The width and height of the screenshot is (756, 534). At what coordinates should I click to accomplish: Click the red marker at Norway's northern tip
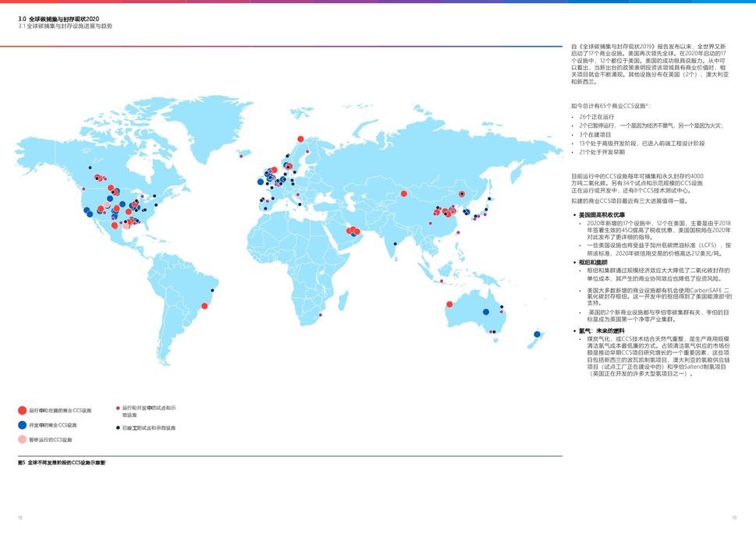(300, 140)
